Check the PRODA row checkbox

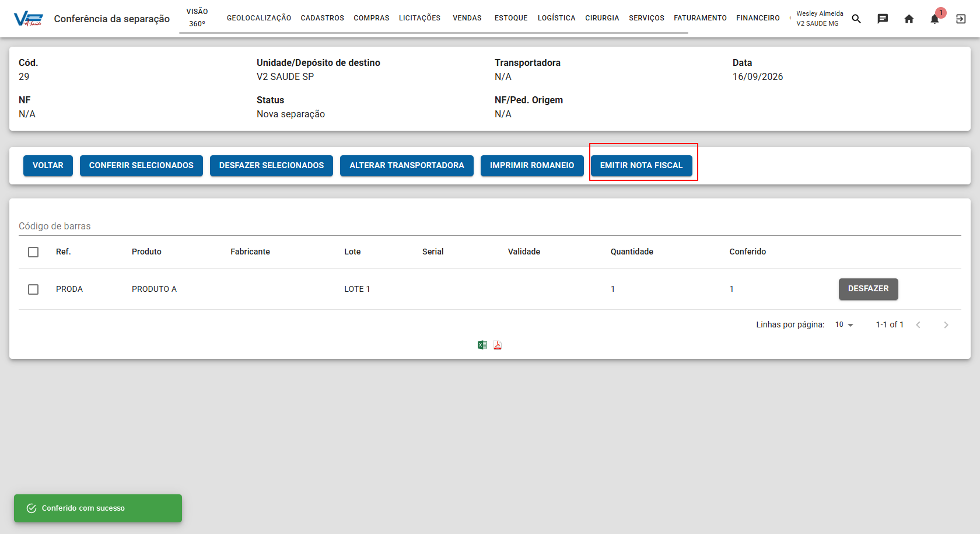coord(33,289)
